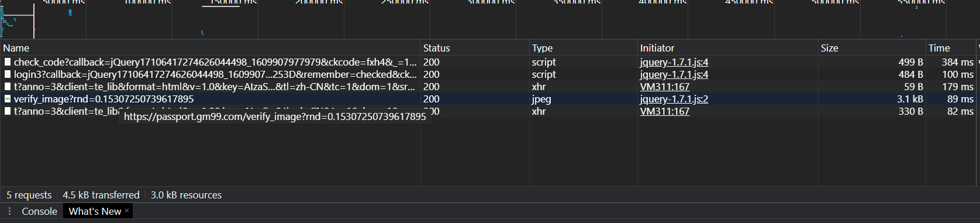Click file icon of login3 request
Viewport: 980px width, 223px height.
(x=8, y=74)
